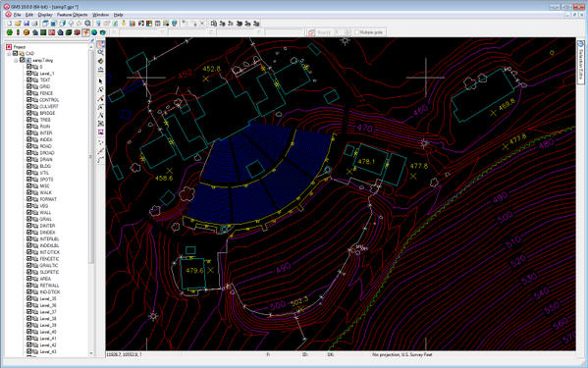Click the Select Vertices tool
Image resolution: width=588 pixels, height=368 pixels.
[100, 90]
